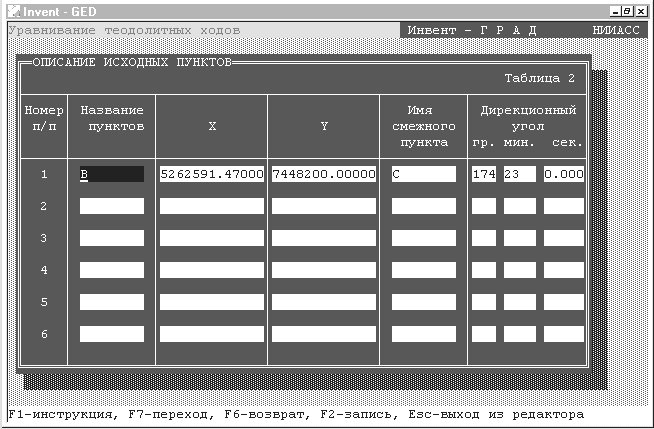Click the seconds field in row 6
This screenshot has height=429, width=654.
tap(564, 334)
